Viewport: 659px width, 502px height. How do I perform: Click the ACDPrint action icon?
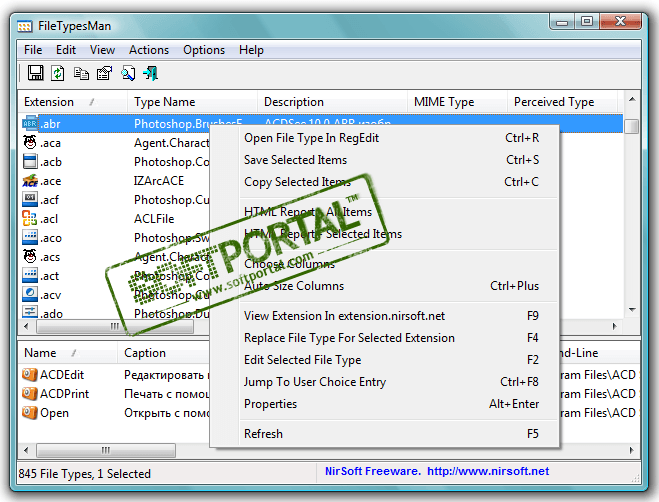pyautogui.click(x=29, y=394)
